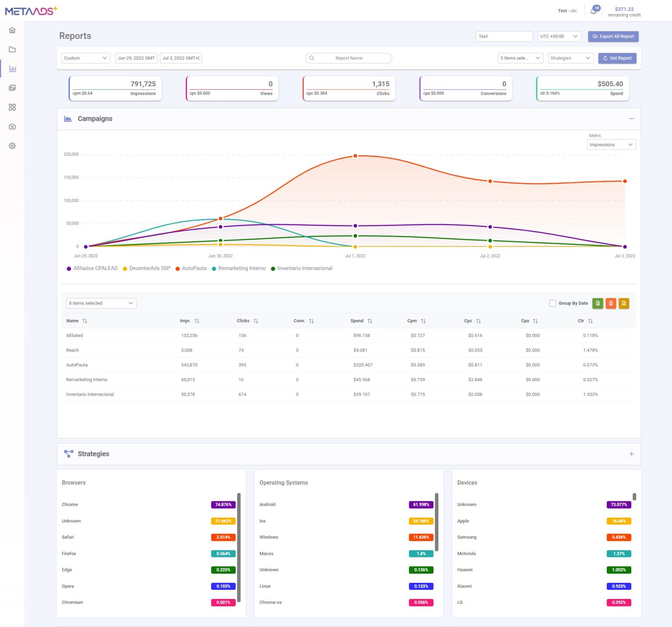Export table with yellow file icon
Viewport: 672px width, 627px height.
pyautogui.click(x=624, y=303)
